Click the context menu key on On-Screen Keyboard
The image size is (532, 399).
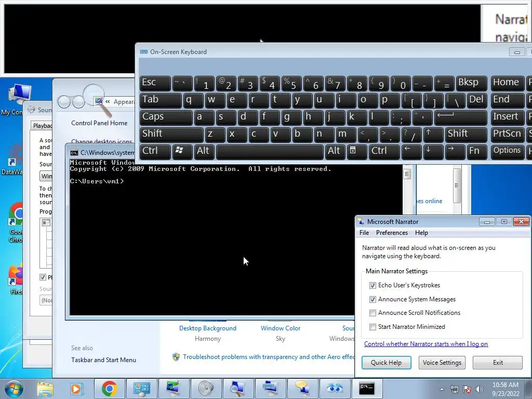[356, 151]
